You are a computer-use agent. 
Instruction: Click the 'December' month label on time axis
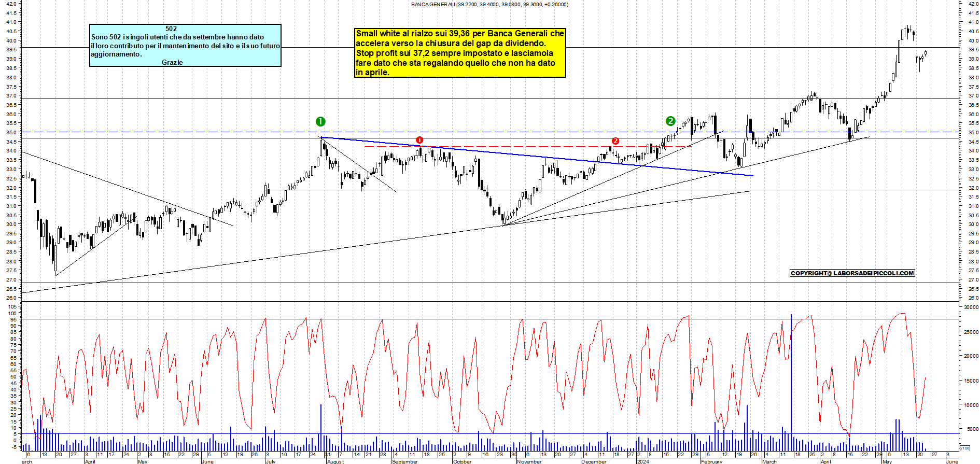pyautogui.click(x=594, y=461)
